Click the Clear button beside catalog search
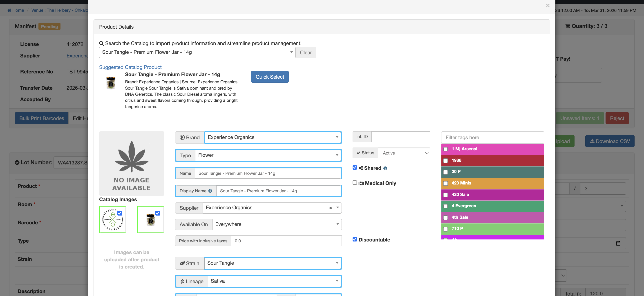This screenshot has width=644, height=296. [306, 52]
